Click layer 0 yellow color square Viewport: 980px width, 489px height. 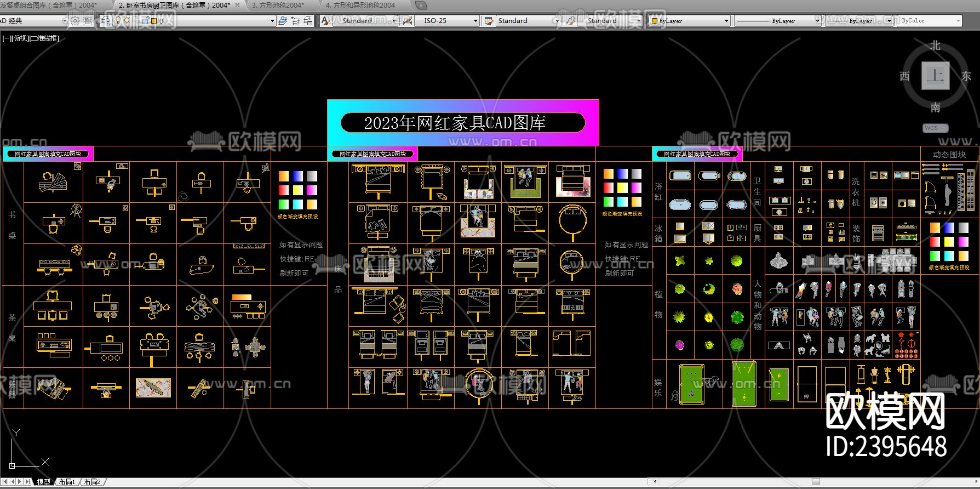tap(154, 21)
